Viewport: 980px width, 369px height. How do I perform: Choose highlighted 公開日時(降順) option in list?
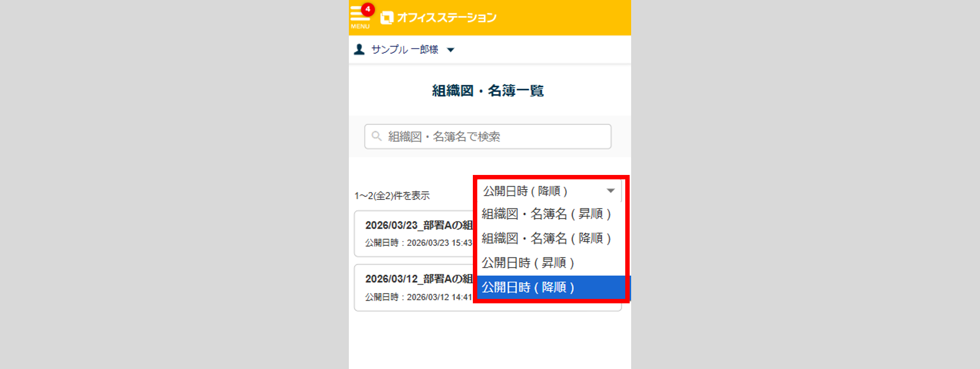point(551,287)
